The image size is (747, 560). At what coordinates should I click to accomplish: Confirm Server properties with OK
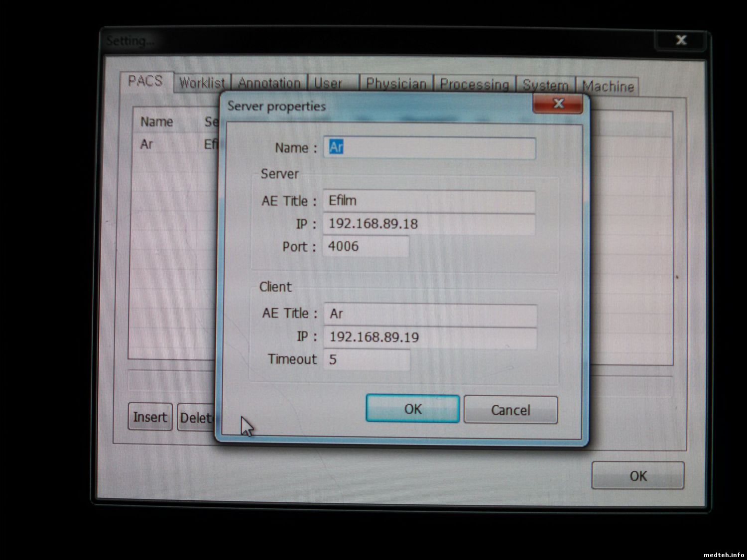tap(412, 409)
